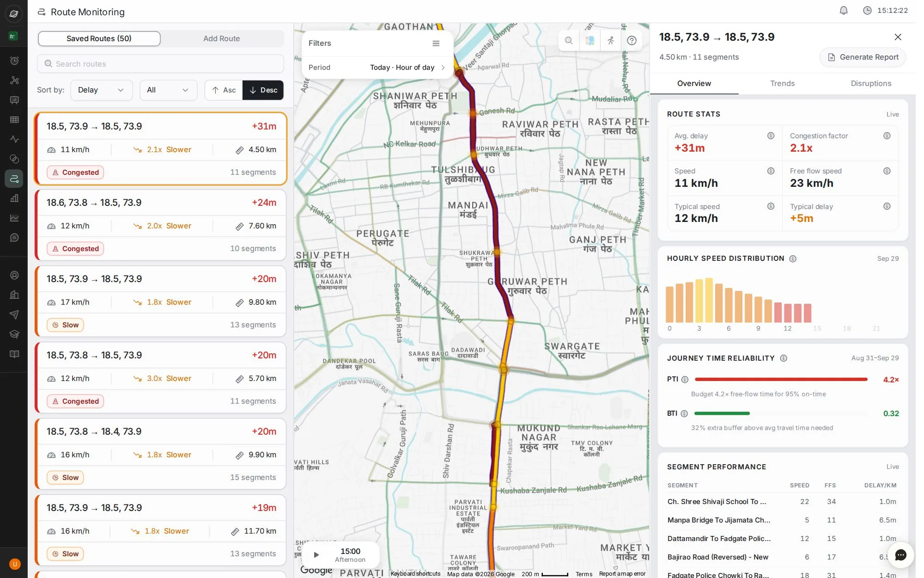Open the Terms link on map
Image resolution: width=924 pixels, height=578 pixels.
coord(584,574)
